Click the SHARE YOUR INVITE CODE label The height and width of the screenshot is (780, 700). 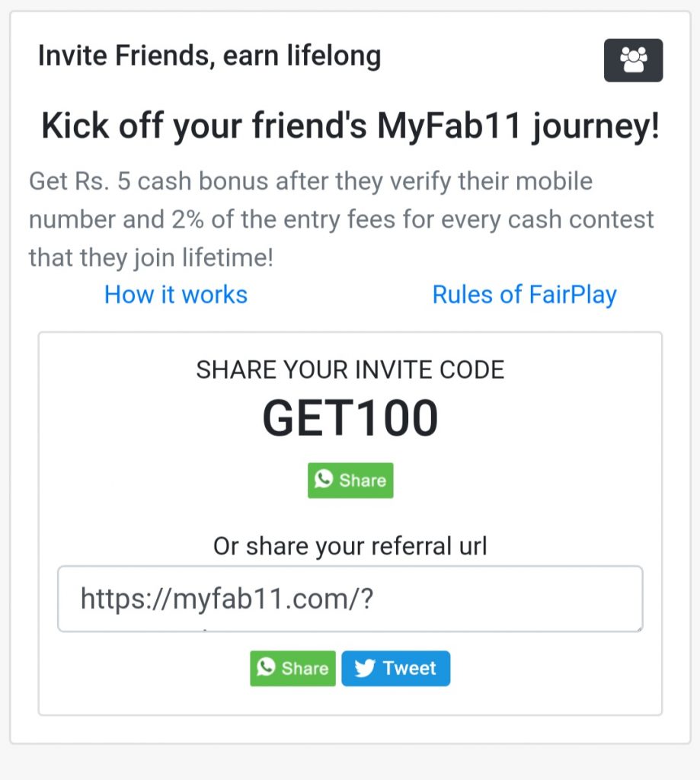coord(350,369)
